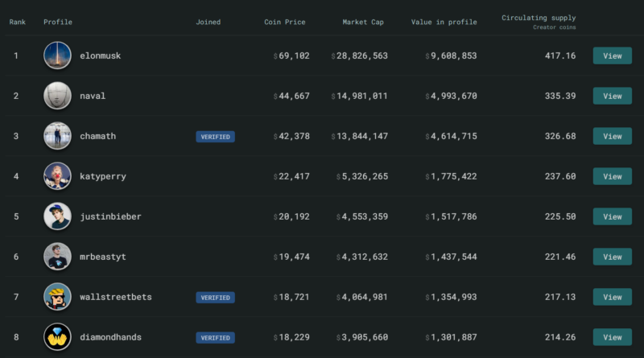Click coin price $18,229
The height and width of the screenshot is (358, 644).
pyautogui.click(x=291, y=337)
